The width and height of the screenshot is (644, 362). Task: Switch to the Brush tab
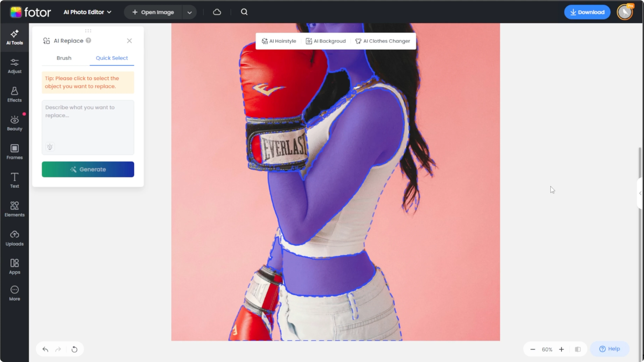64,58
